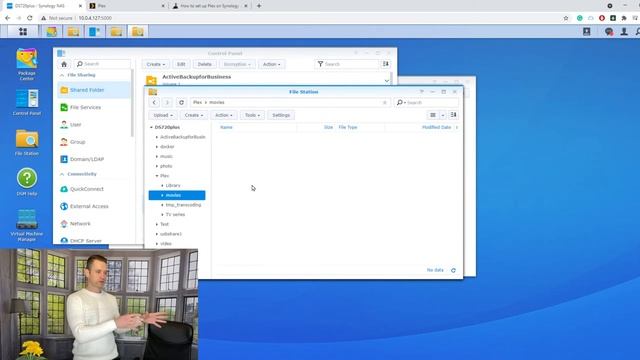The width and height of the screenshot is (640, 360).
Task: Select TV series folder in tree
Action: pyautogui.click(x=177, y=214)
